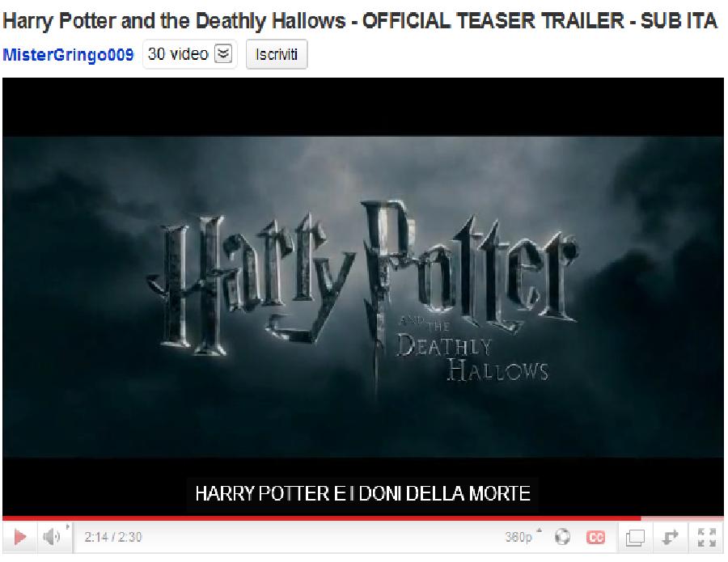Open the MisterGringo009 channel link
Image resolution: width=728 pixels, height=562 pixels.
click(68, 55)
